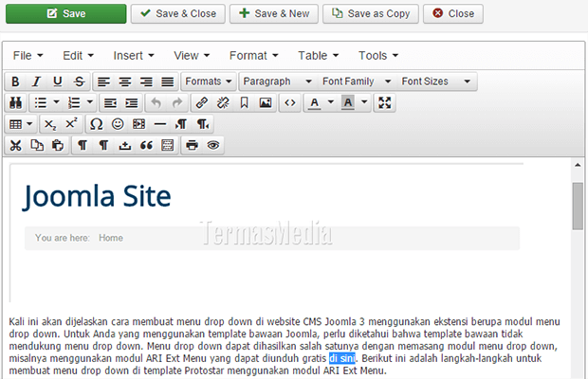Set left-to-right text direction
The height and width of the screenshot is (379, 588).
coord(181,124)
